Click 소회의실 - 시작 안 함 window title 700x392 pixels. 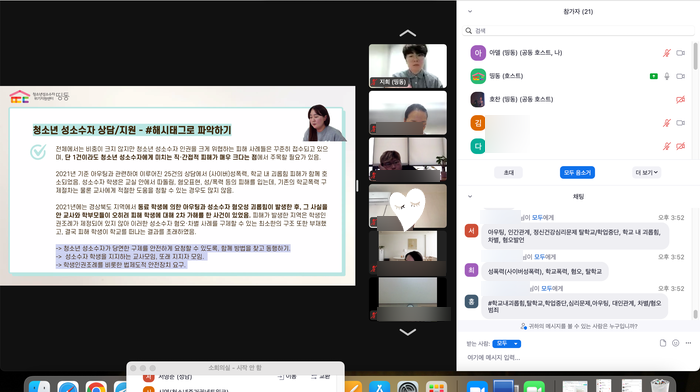pos(235,368)
